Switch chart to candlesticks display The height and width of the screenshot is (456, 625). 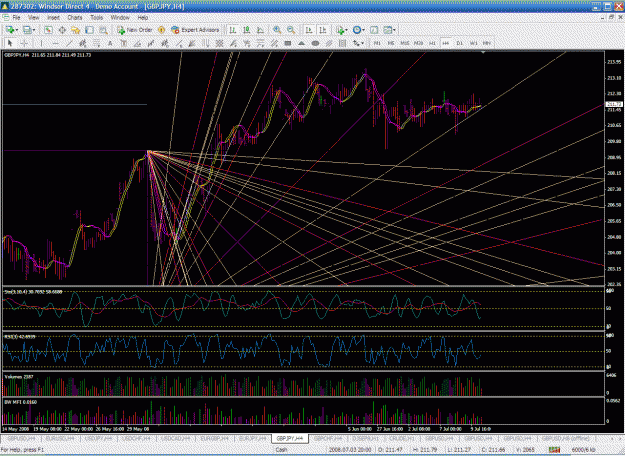pos(246,30)
